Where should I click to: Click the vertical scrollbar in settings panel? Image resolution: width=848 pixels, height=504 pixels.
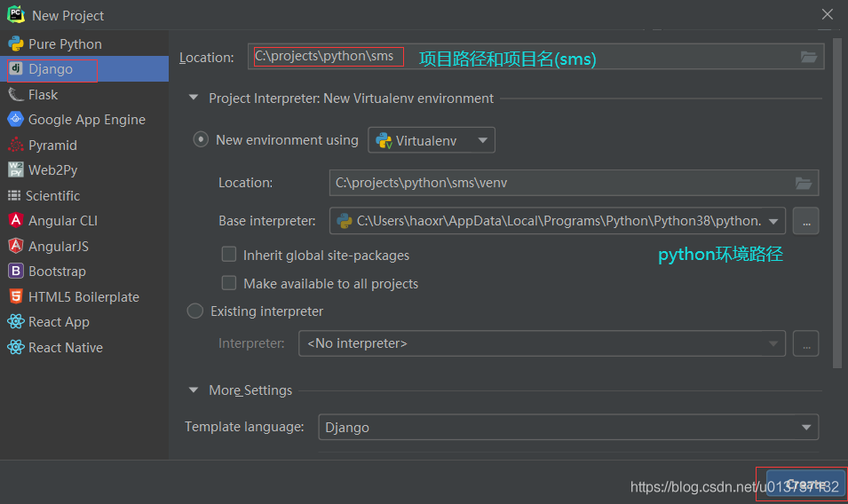(x=837, y=202)
